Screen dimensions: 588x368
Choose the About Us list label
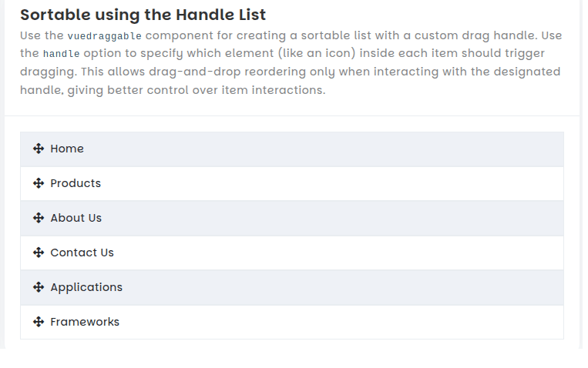click(76, 218)
